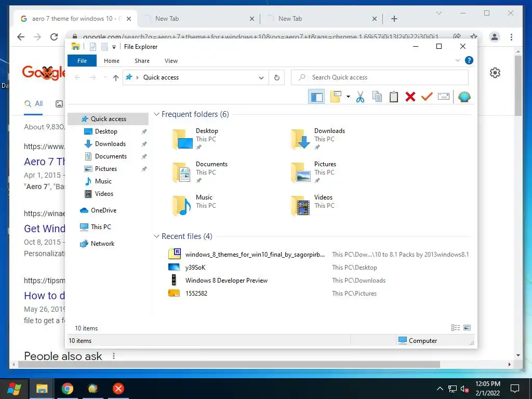Go back in the Chrome window
Screen dimensions: 532x399
pyautogui.click(x=21, y=37)
